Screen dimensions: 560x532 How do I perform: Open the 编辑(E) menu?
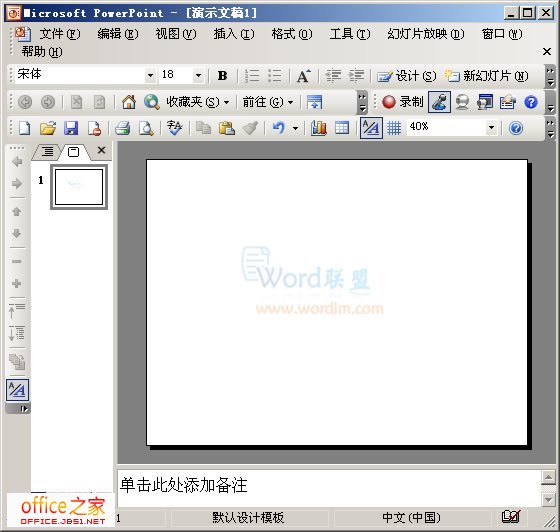[118, 34]
